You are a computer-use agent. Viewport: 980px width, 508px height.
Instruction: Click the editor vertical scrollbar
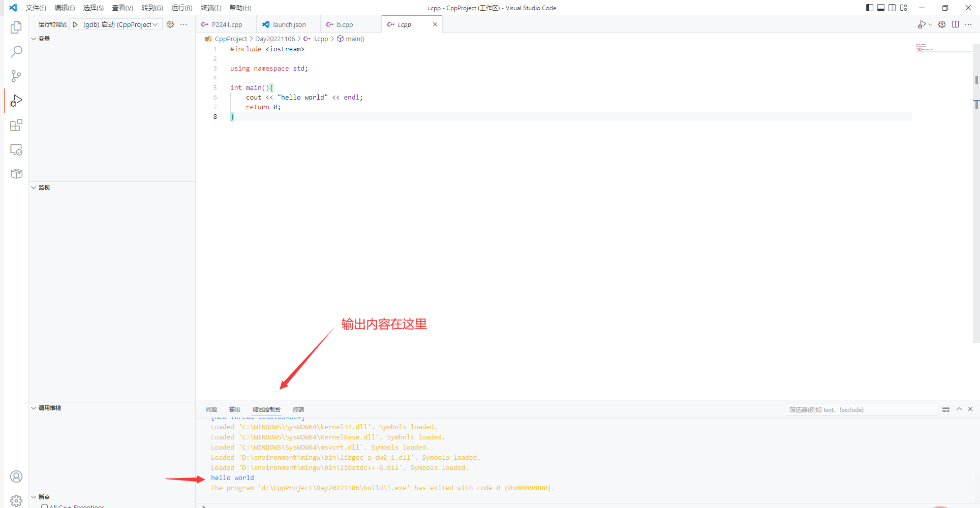click(x=976, y=193)
